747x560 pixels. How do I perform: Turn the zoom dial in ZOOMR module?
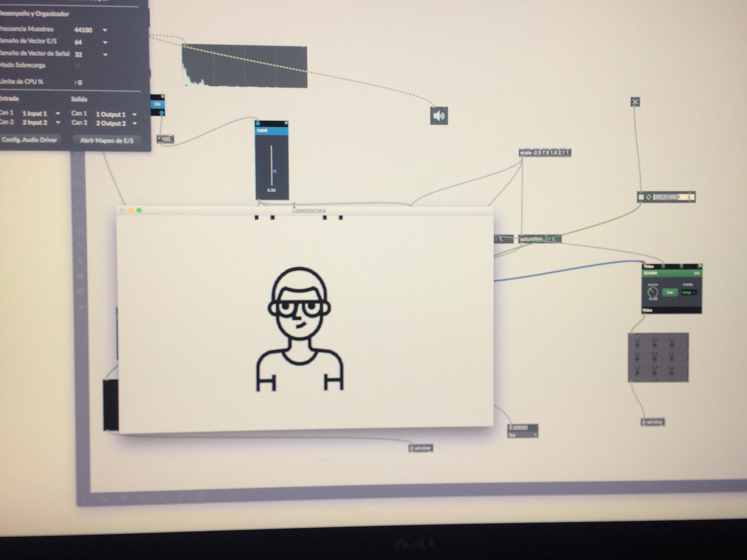(653, 292)
